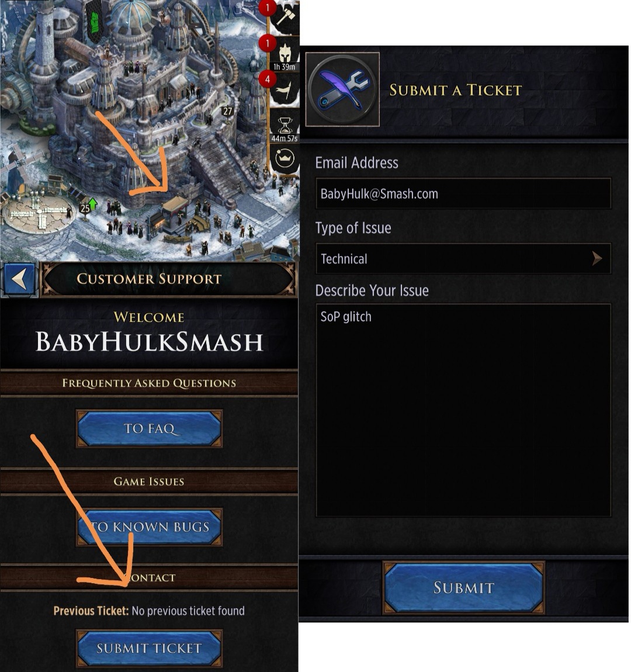Select the level 27 building marker
The height and width of the screenshot is (672, 631).
coord(227,112)
